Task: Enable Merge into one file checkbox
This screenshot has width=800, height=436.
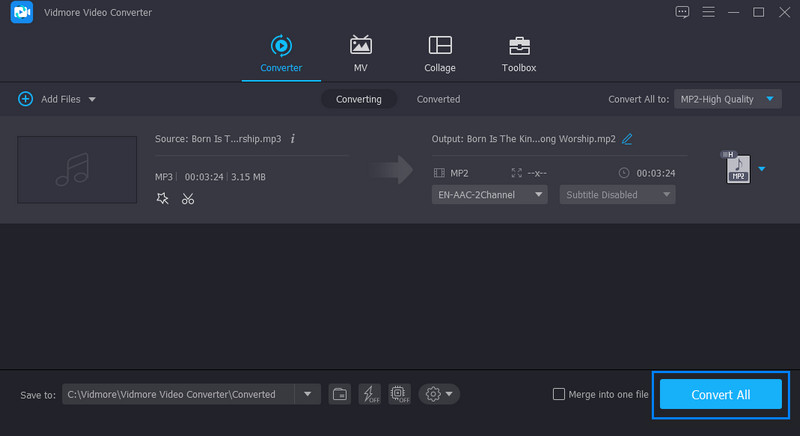Action: (559, 394)
